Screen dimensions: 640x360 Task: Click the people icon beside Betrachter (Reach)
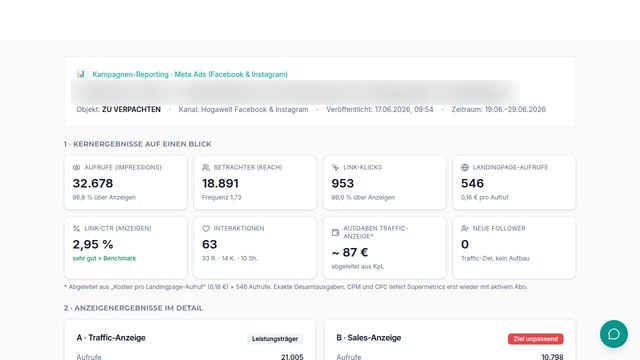click(x=206, y=167)
